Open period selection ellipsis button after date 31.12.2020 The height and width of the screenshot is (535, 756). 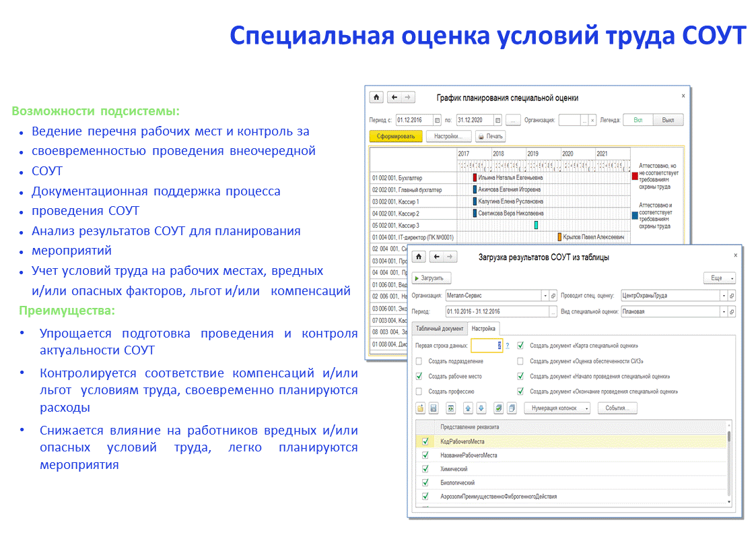513,120
